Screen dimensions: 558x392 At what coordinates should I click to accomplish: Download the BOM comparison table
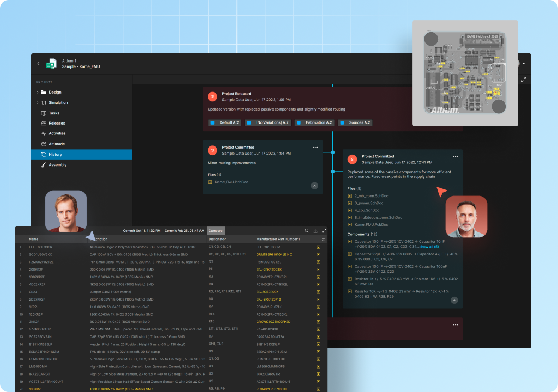[x=316, y=231]
